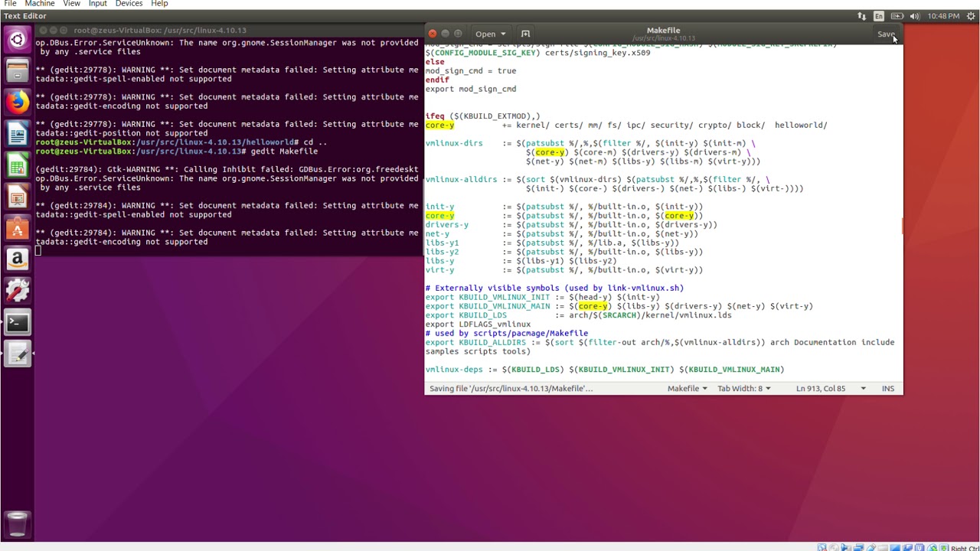Open LibreOffice Writer from the launcher
Viewport: 980px width, 551px height.
(17, 134)
